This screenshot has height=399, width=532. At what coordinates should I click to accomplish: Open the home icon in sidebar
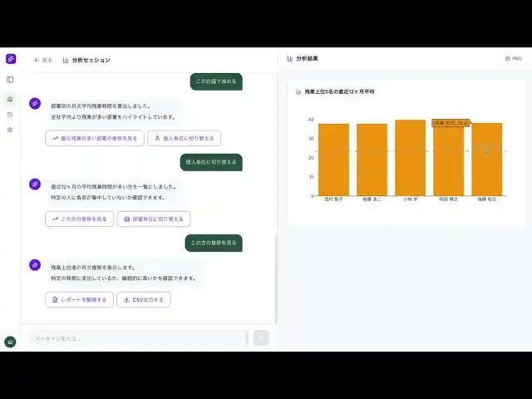[10, 99]
